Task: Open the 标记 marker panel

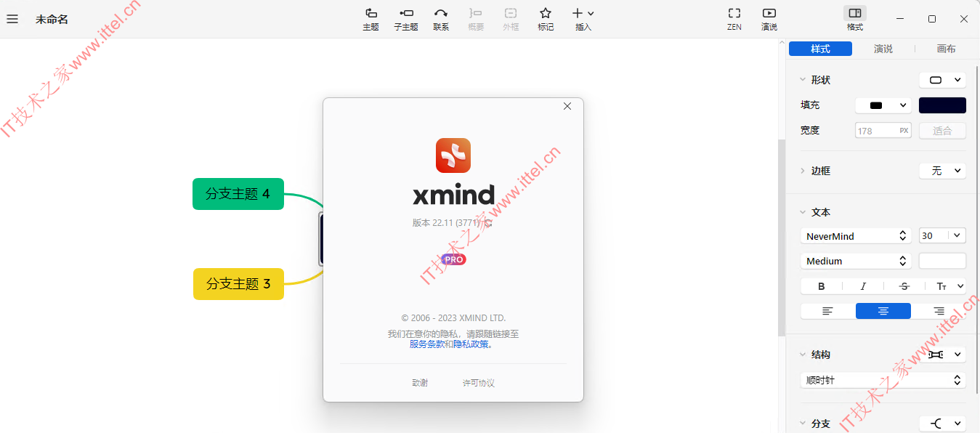Action: tap(546, 19)
